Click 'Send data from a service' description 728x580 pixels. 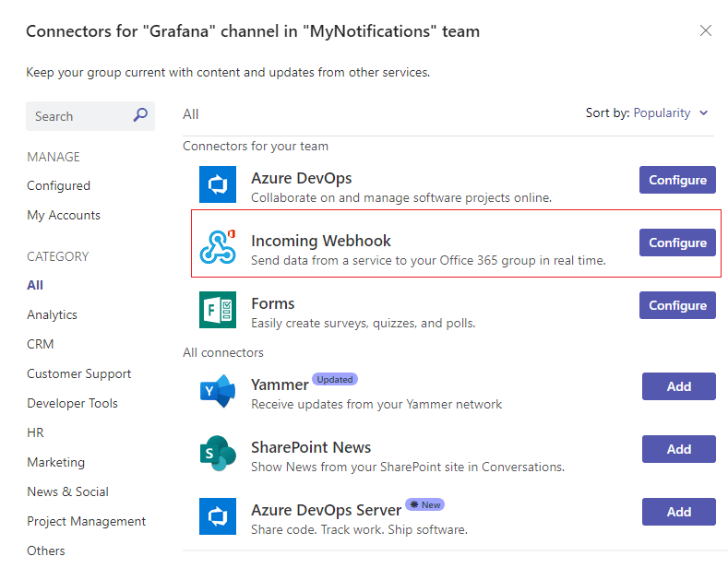tap(428, 261)
